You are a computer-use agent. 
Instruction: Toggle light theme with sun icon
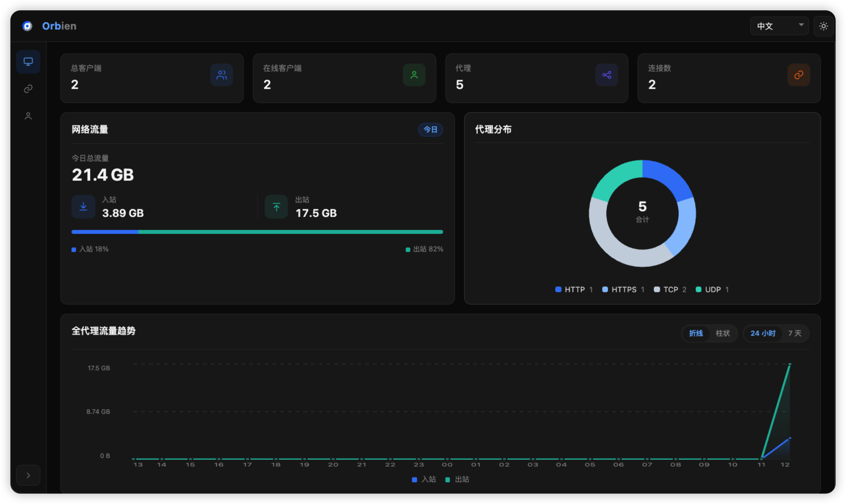tap(823, 26)
